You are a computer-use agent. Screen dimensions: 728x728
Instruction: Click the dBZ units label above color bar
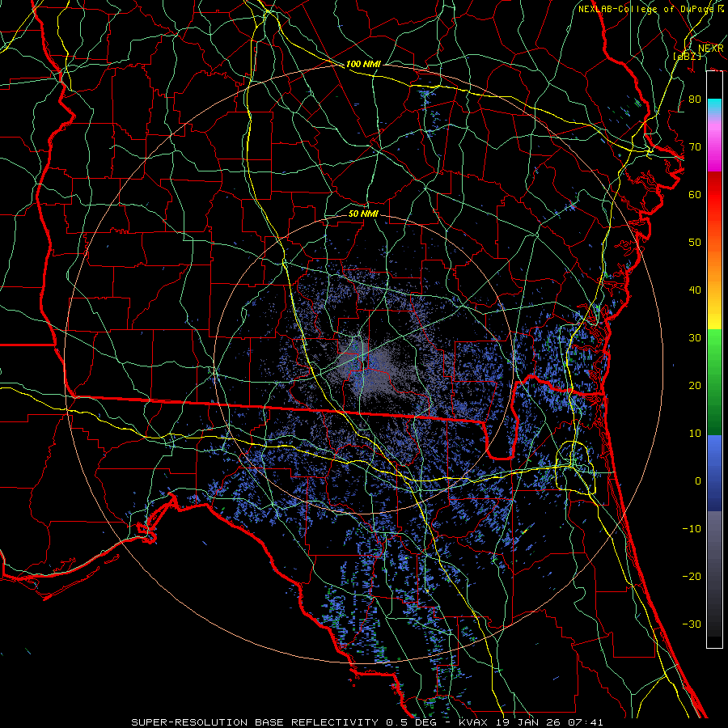click(x=687, y=56)
